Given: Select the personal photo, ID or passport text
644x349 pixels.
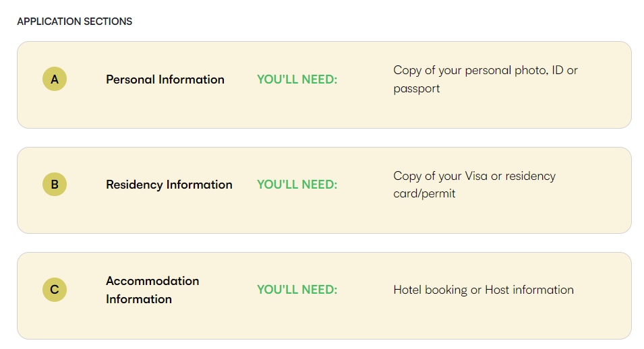Looking at the screenshot, I should (x=486, y=80).
